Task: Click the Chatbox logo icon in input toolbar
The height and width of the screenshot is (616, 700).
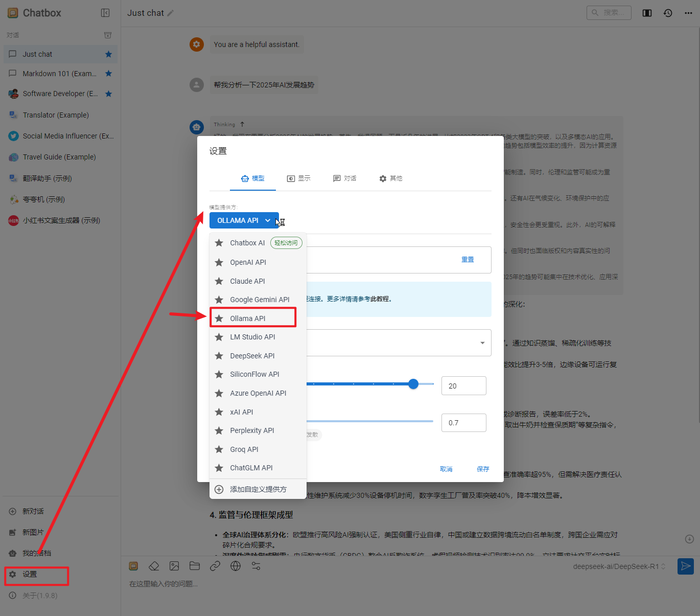Action: click(x=133, y=566)
